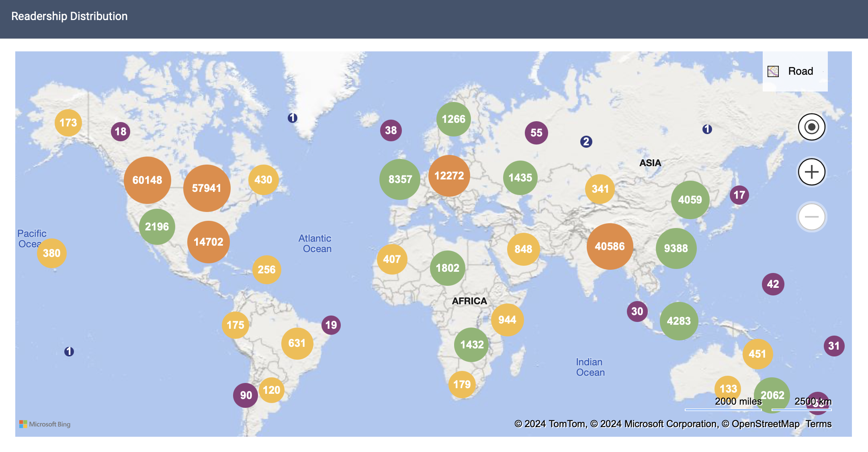Click the 4283 cluster in Southeast Asia
Image resolution: width=868 pixels, height=452 pixels.
pyautogui.click(x=679, y=321)
